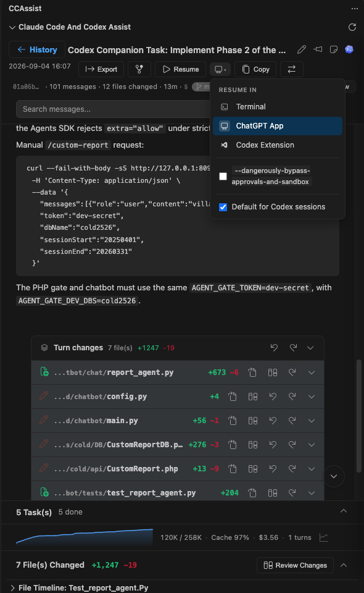364x593 pixels.
Task: Expand the report_agent.py row
Action: pos(312,372)
